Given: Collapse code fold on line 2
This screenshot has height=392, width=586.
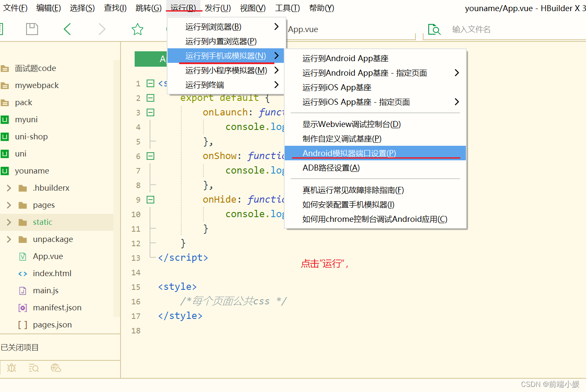Looking at the screenshot, I should tap(150, 98).
